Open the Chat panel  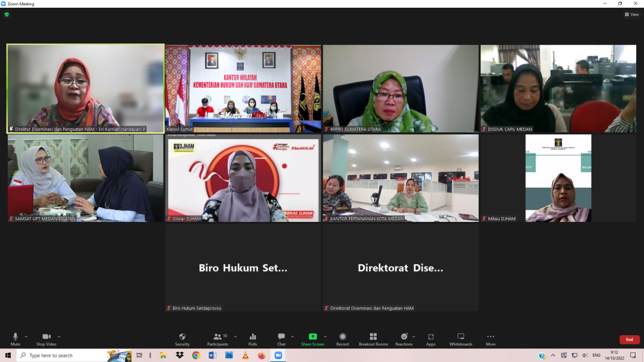click(x=281, y=339)
